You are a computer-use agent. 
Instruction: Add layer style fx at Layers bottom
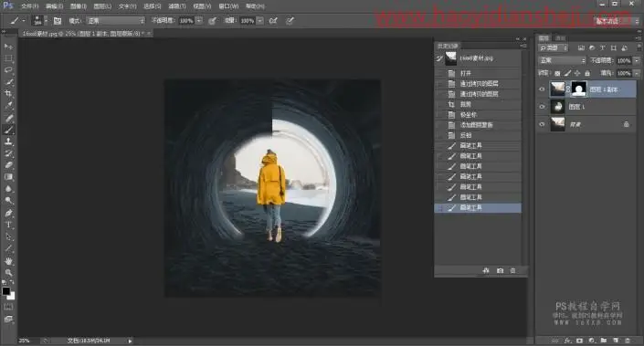(x=567, y=341)
